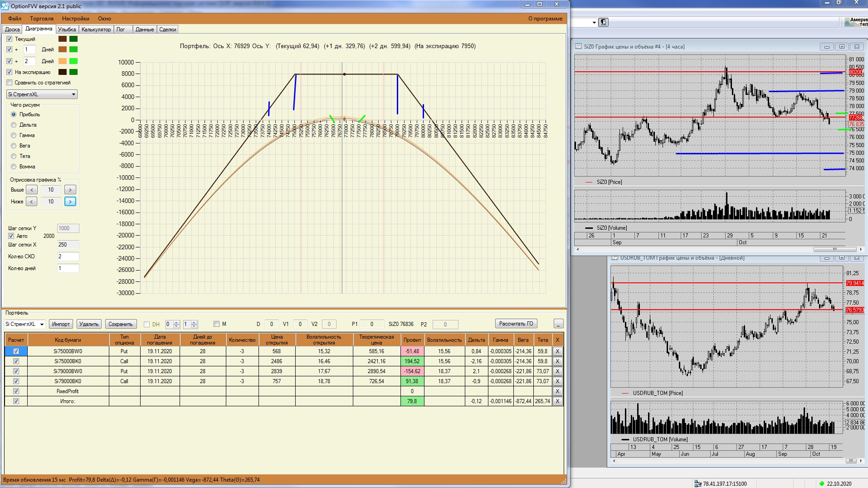The height and width of the screenshot is (488, 868).
Task: Open the Si СтренглXL strategy dropdown in left panel
Action: [x=73, y=94]
